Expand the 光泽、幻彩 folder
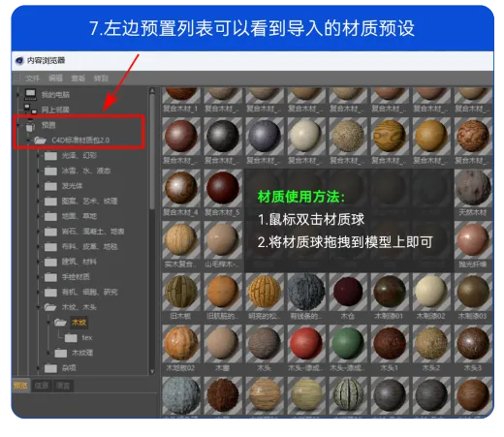This screenshot has height=437, width=504. pyautogui.click(x=38, y=156)
